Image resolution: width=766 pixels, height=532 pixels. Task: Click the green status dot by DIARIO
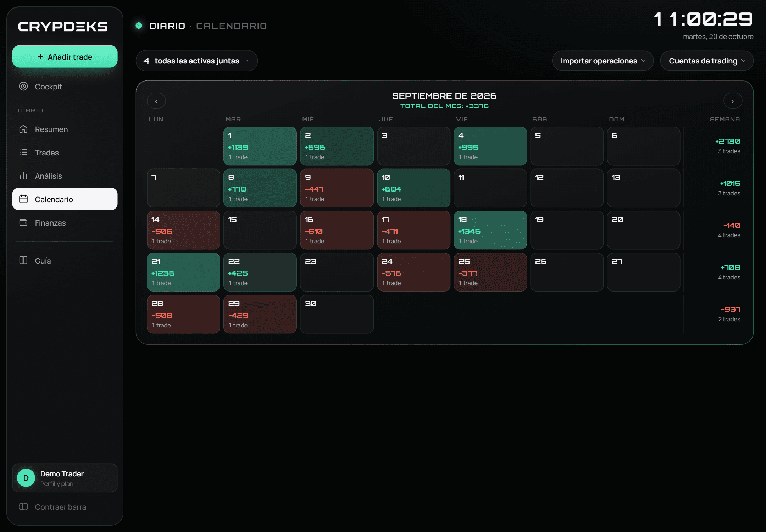click(139, 26)
